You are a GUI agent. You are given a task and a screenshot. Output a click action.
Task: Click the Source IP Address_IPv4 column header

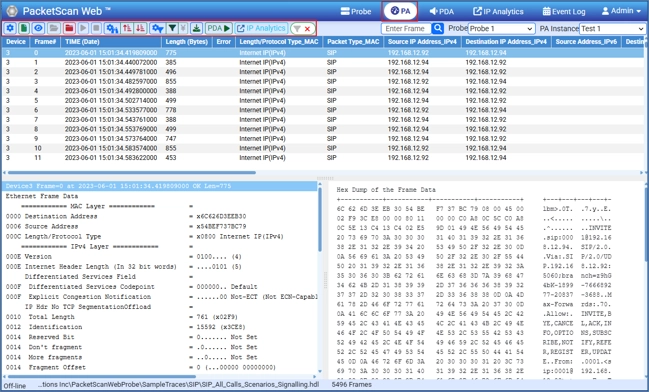(422, 42)
